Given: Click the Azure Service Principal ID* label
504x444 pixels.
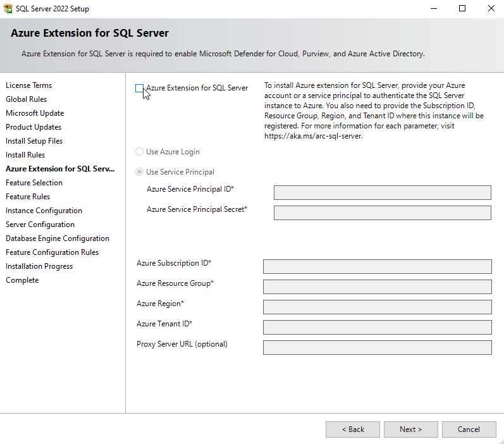Looking at the screenshot, I should [x=190, y=189].
